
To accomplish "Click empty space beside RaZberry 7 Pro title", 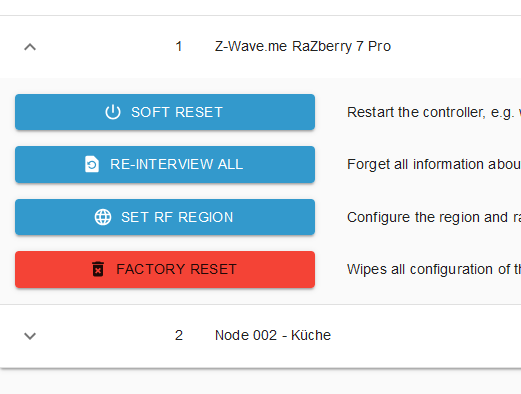I will [457, 46].
